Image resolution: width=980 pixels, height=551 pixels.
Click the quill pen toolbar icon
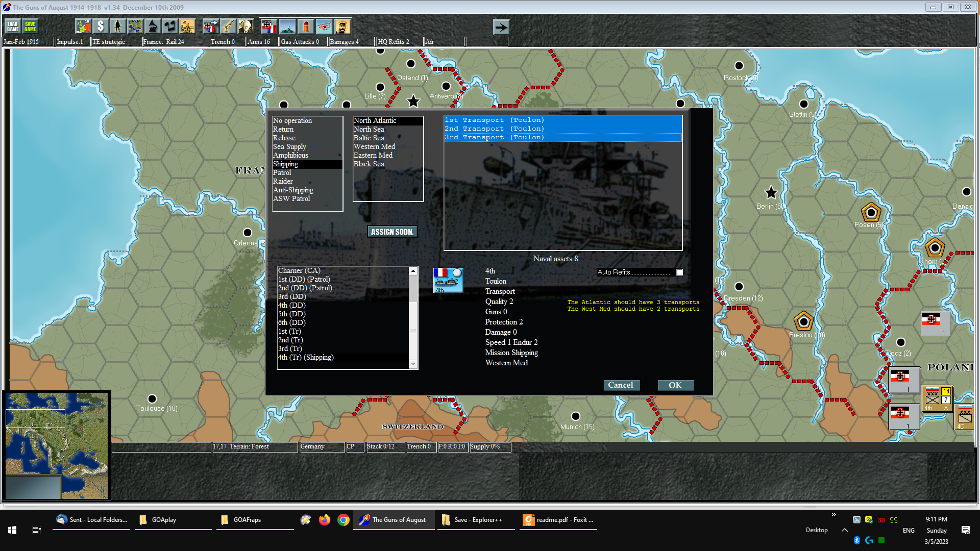(x=228, y=27)
